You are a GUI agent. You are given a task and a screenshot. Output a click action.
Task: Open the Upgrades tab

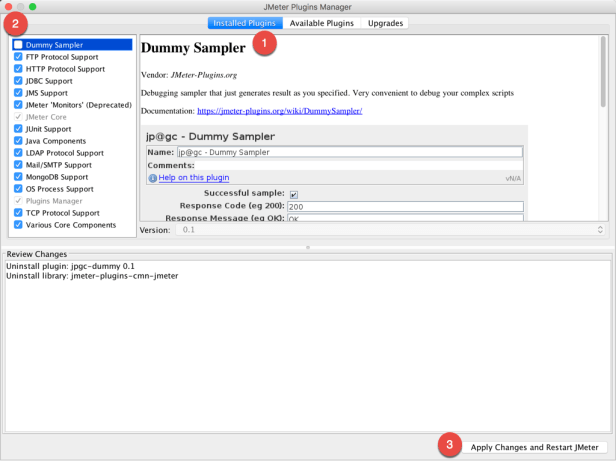[385, 23]
